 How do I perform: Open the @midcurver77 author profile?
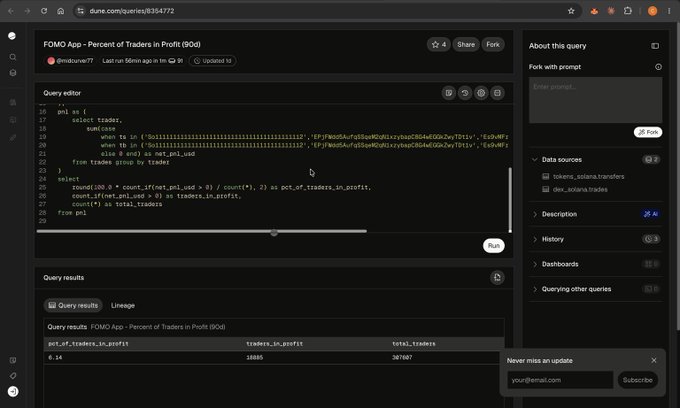click(70, 61)
